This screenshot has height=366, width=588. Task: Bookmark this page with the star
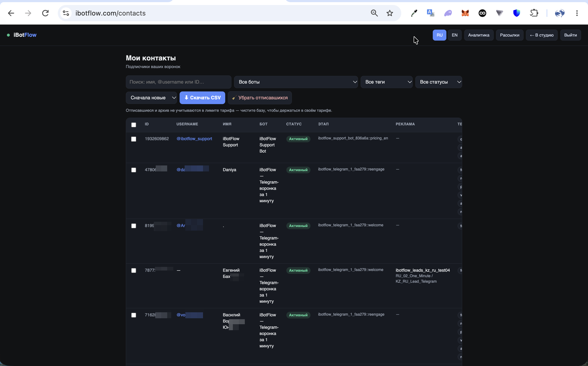[390, 13]
